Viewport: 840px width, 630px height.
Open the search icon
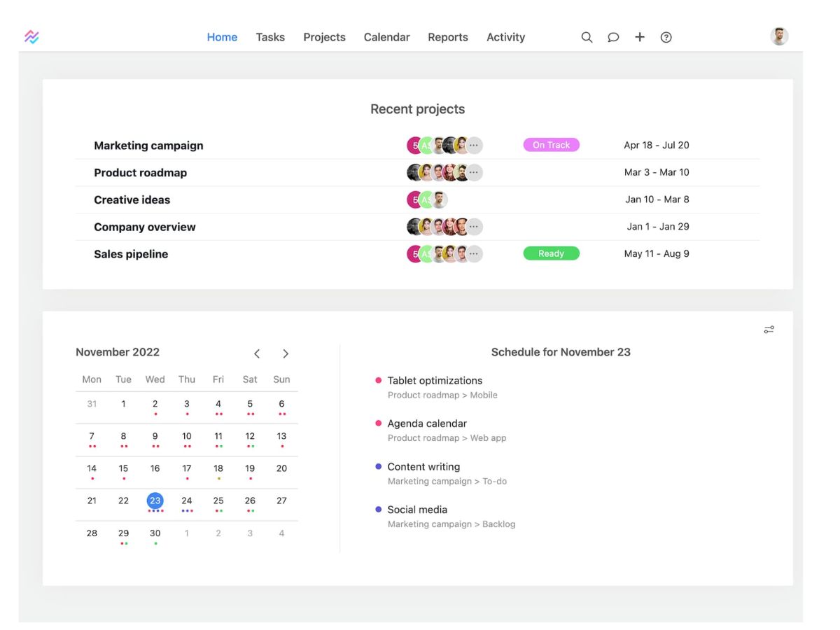(x=587, y=37)
